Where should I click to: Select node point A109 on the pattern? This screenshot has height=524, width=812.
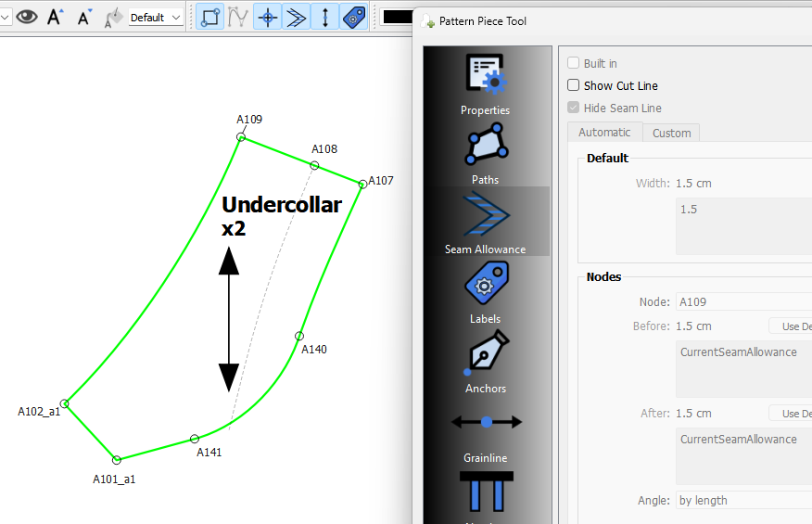[x=241, y=137]
